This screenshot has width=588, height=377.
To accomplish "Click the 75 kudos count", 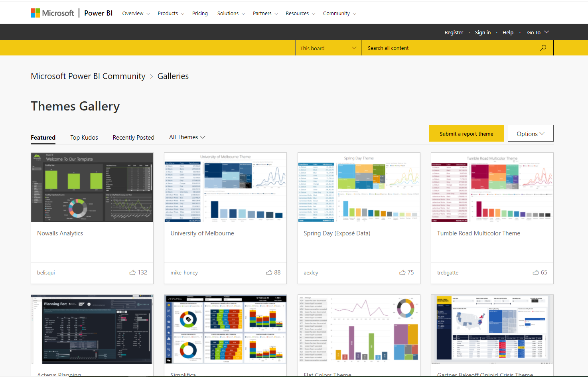I will [x=410, y=272].
